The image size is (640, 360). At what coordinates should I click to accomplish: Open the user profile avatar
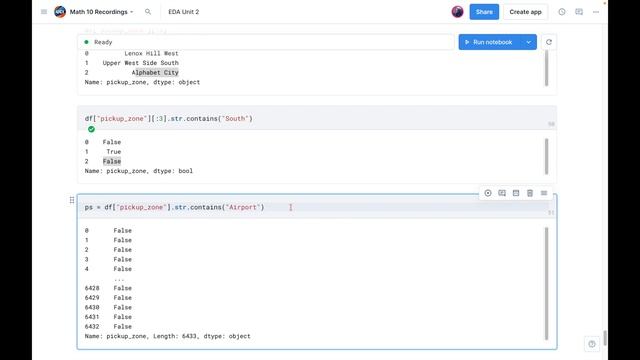457,12
